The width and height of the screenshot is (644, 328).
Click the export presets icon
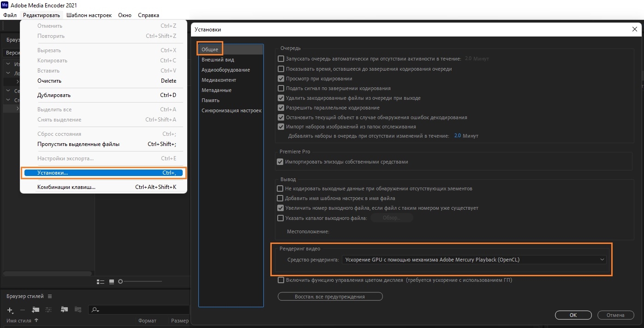(78, 310)
